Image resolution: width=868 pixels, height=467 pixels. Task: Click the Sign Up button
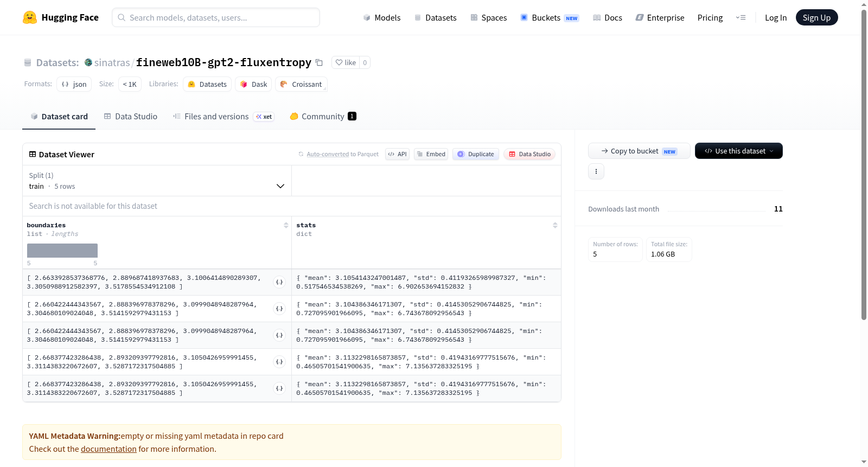816,18
